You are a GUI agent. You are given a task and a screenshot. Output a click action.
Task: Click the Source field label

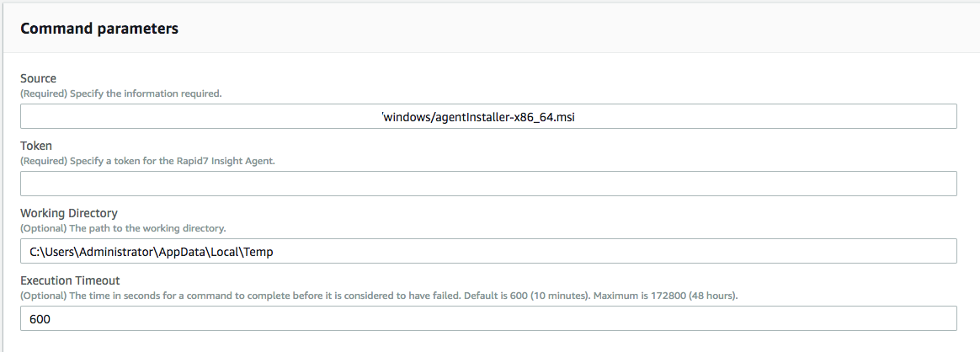click(x=38, y=78)
